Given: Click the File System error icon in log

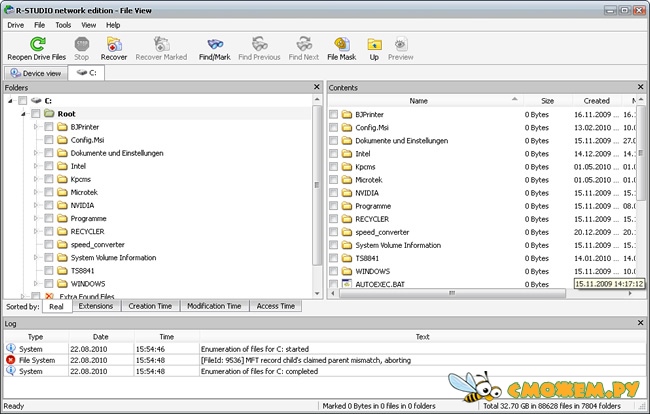Looking at the screenshot, I should [x=11, y=360].
